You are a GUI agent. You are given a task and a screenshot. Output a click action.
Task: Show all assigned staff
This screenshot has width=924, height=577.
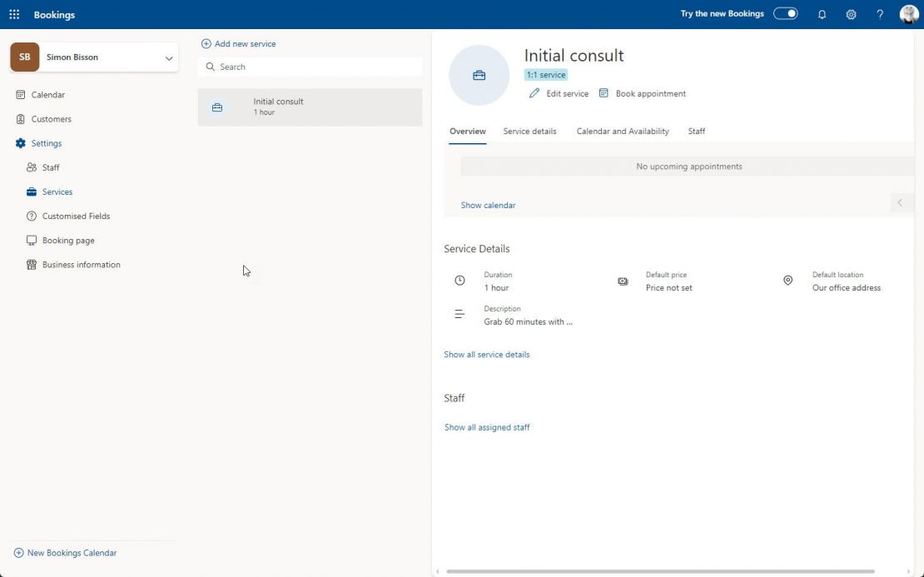(x=487, y=426)
